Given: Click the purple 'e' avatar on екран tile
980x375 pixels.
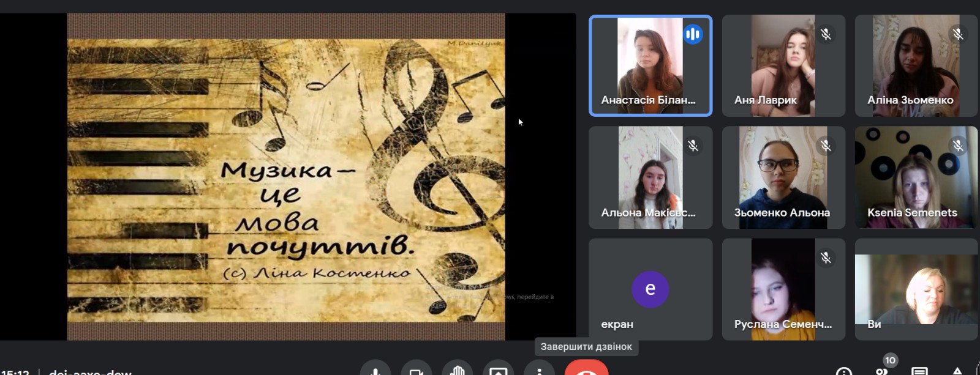Looking at the screenshot, I should pyautogui.click(x=650, y=289).
